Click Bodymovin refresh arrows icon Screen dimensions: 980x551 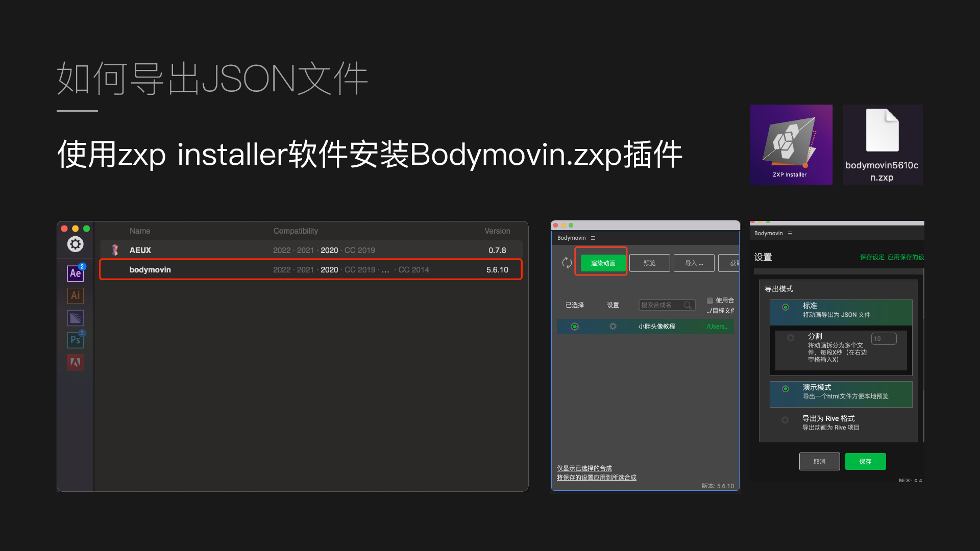pos(567,263)
